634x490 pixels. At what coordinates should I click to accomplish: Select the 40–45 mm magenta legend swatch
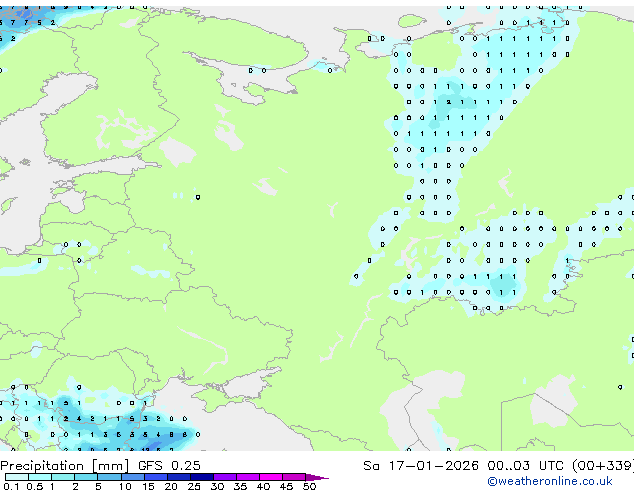point(271,477)
